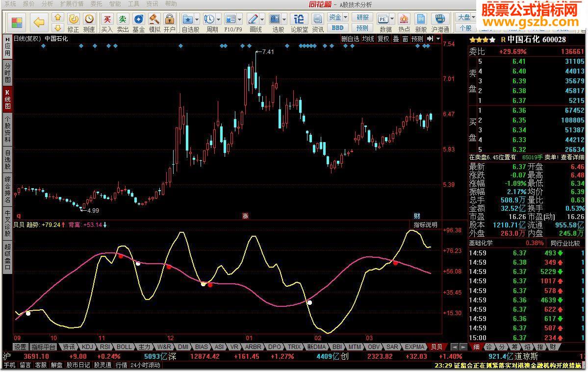Screen dimensions: 588x372
Task: Expand the 周期 period dropdown arrow
Action: (x=218, y=19)
